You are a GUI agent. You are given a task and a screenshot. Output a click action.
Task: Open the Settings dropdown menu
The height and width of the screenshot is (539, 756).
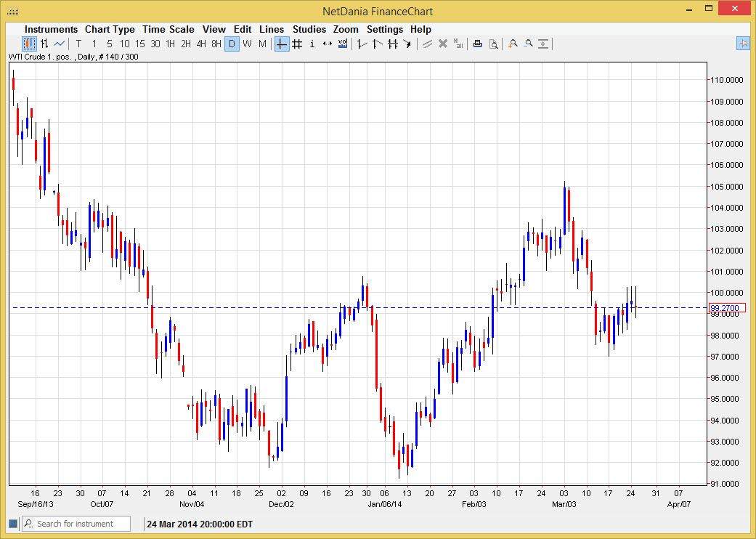point(385,29)
